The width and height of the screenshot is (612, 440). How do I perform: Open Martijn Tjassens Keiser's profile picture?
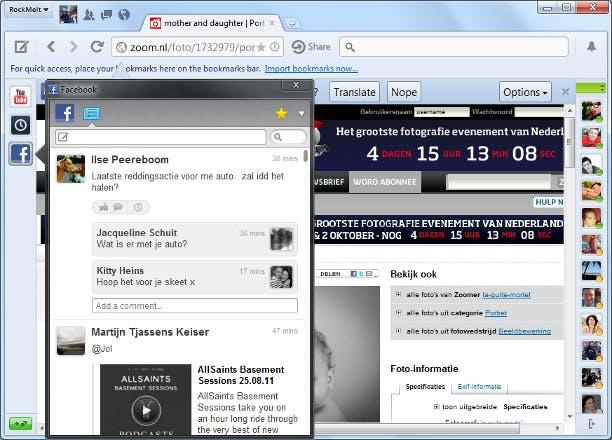click(71, 340)
